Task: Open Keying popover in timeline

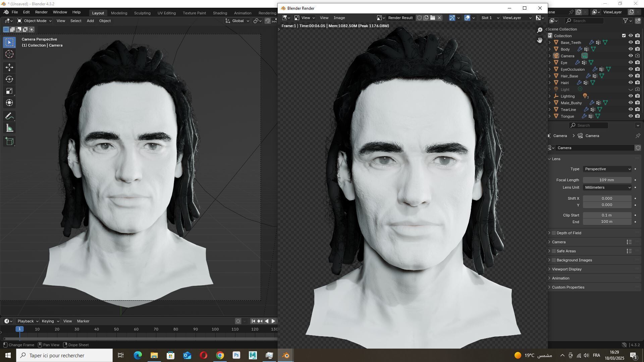Action: pos(50,321)
